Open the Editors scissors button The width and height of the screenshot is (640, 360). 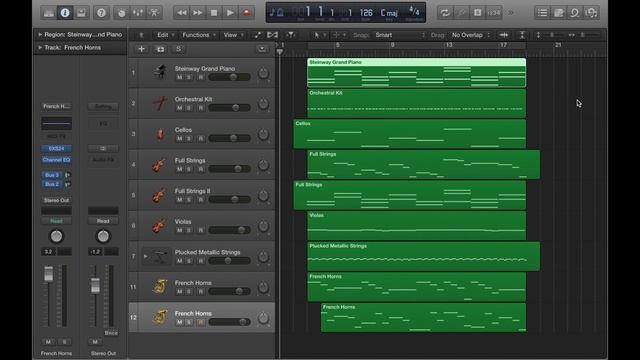154,13
